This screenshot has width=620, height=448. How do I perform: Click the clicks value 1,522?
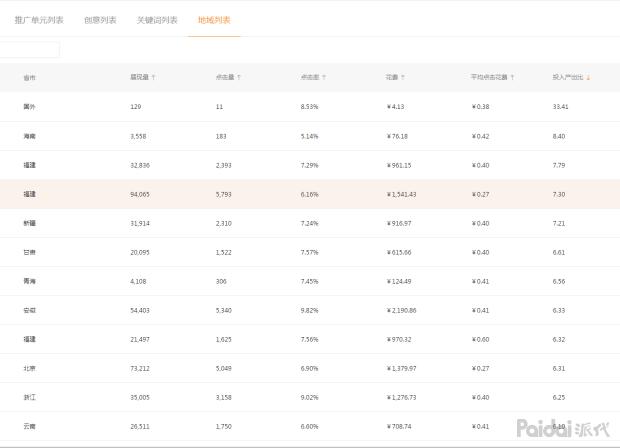pyautogui.click(x=223, y=252)
